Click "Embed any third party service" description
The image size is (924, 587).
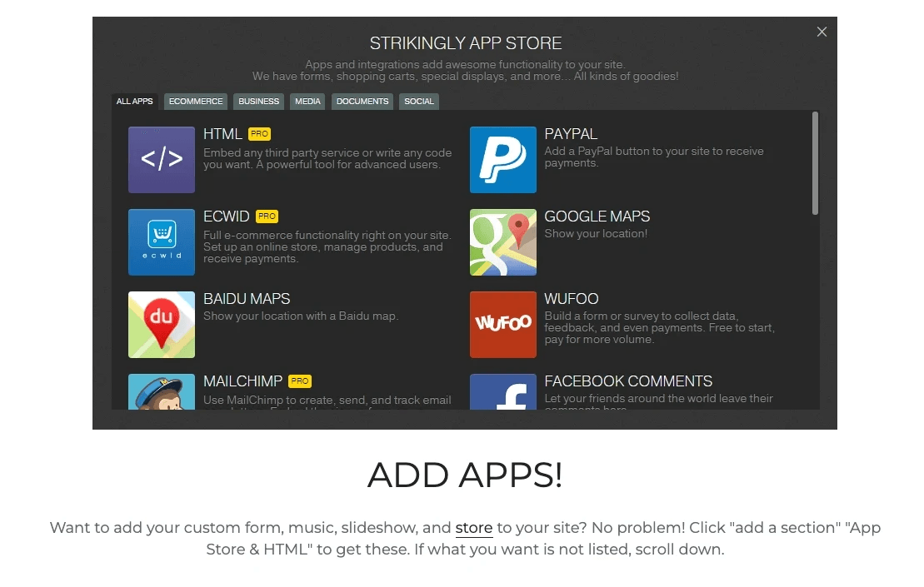click(x=327, y=158)
